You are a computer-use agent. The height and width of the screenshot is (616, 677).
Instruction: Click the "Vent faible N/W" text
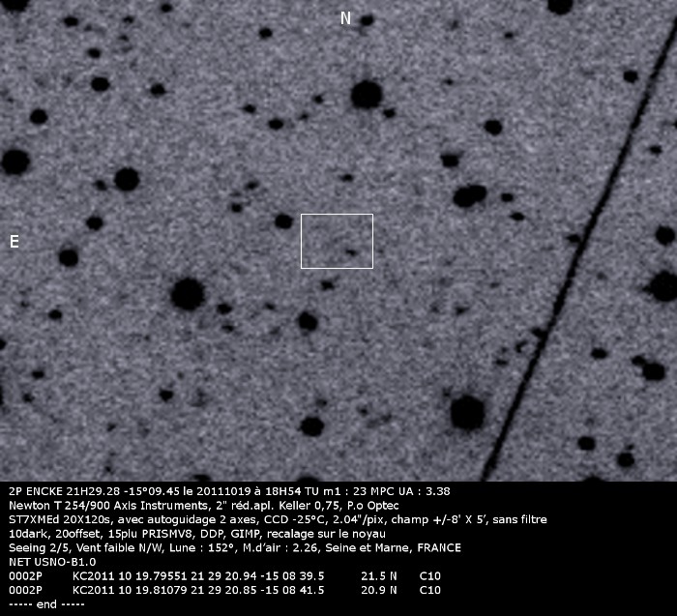pos(117,547)
